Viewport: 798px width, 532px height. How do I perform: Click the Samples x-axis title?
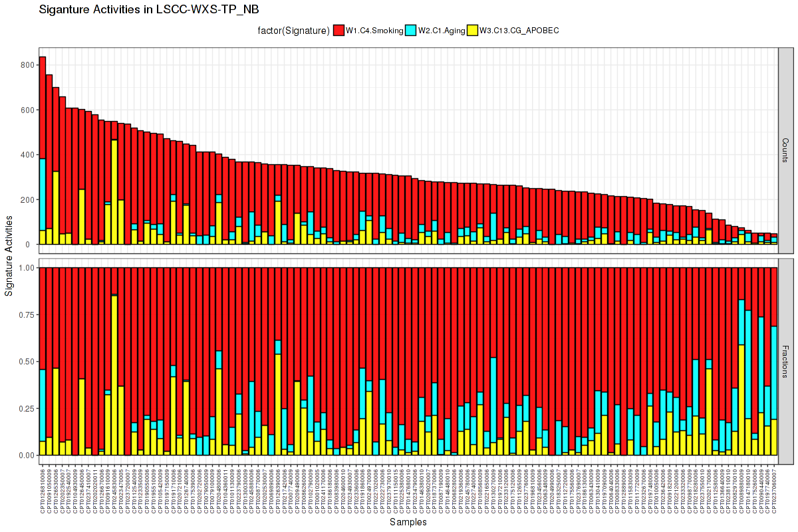tap(408, 523)
